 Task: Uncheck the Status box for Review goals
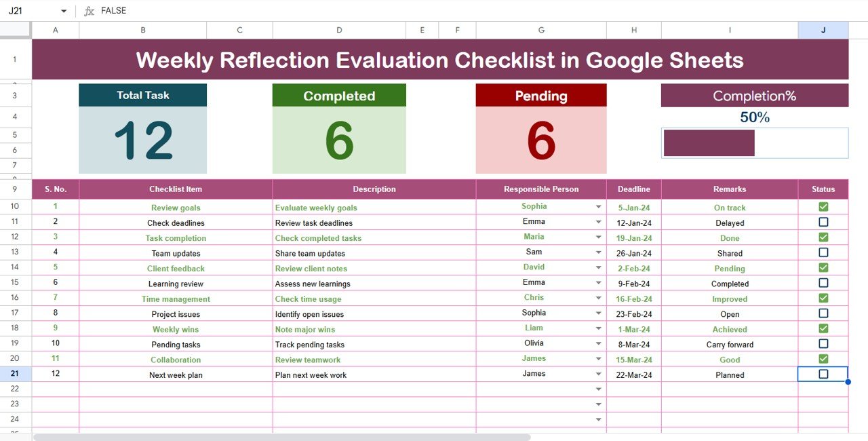(823, 207)
